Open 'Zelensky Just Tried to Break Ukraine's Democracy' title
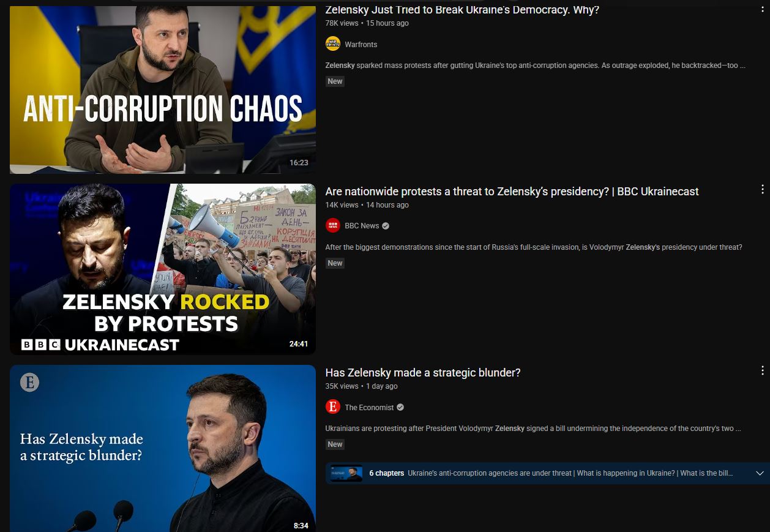This screenshot has width=770, height=532. 462,10
